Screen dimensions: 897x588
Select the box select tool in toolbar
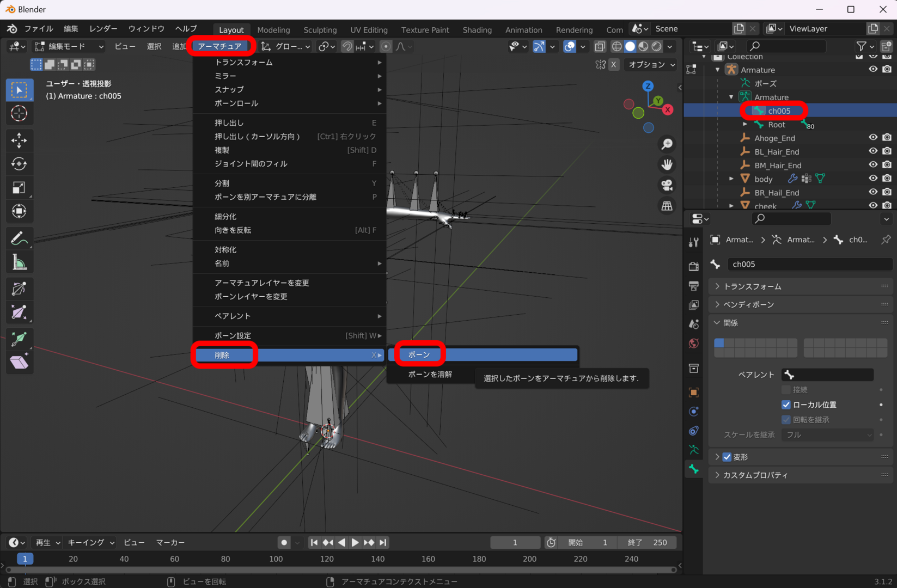coord(19,90)
